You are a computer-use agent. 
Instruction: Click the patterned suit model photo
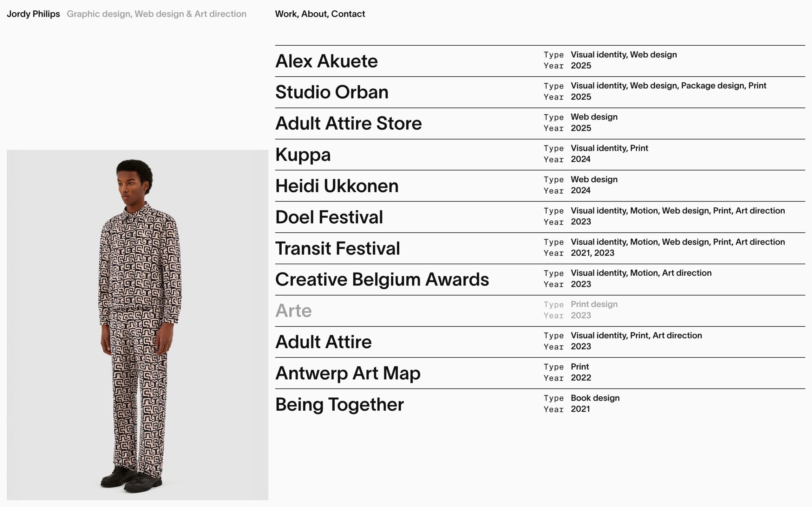pyautogui.click(x=138, y=324)
